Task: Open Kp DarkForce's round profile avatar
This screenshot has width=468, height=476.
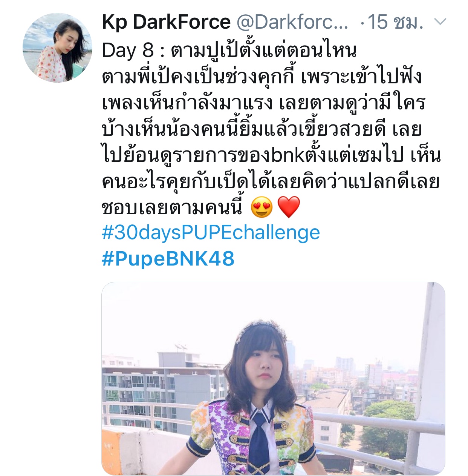Action: tap(57, 48)
